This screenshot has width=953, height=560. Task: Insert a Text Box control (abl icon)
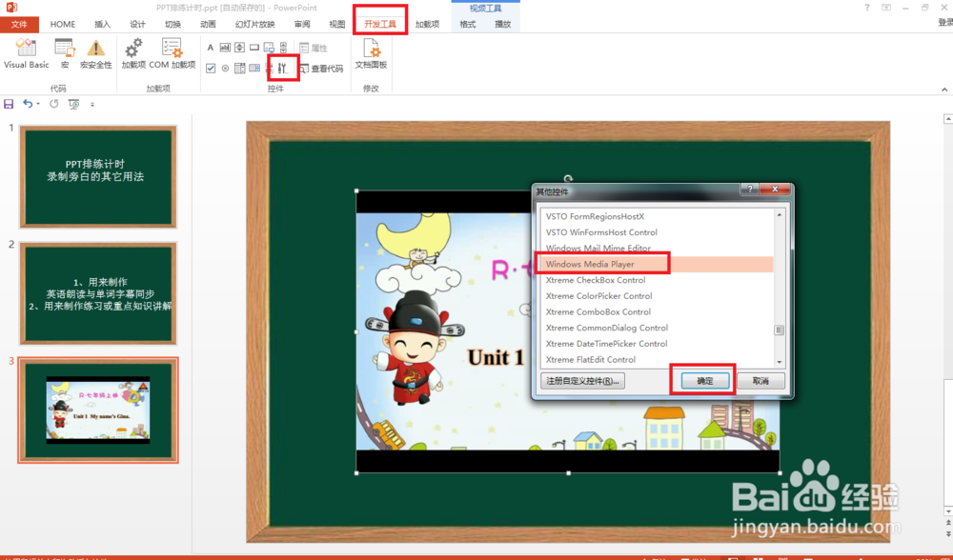point(225,48)
